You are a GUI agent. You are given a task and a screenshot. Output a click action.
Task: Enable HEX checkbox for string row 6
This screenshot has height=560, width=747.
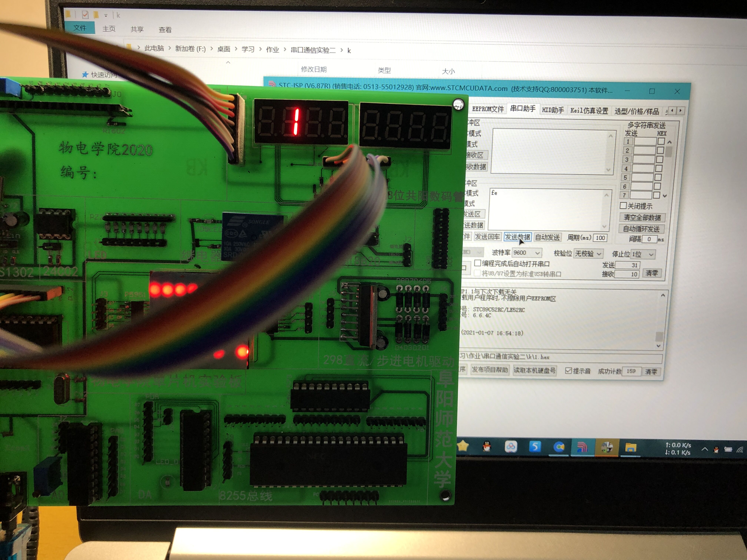[x=657, y=186]
